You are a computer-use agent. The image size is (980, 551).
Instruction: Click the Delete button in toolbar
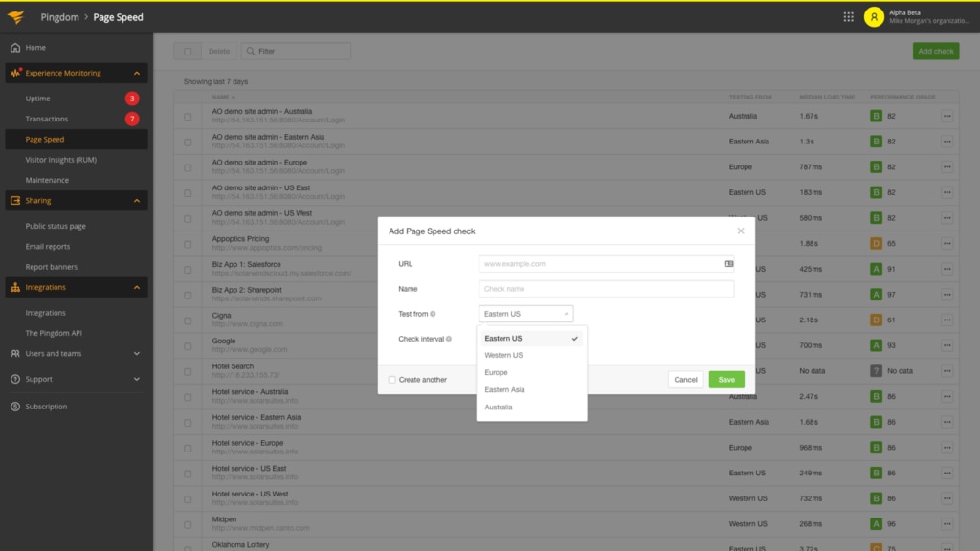[x=219, y=52]
